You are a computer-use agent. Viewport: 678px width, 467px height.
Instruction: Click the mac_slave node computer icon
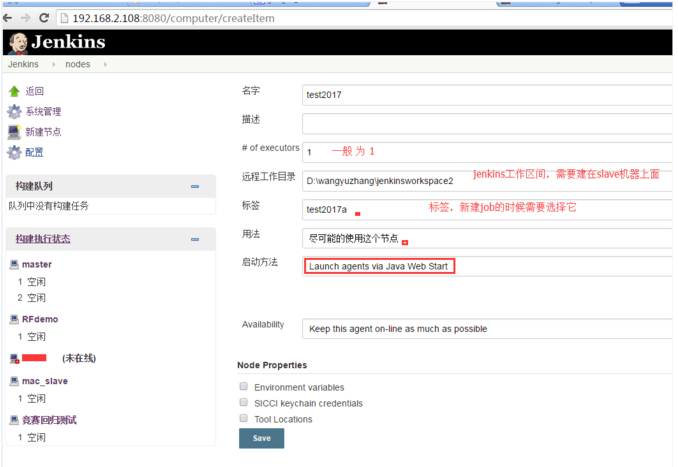14,381
